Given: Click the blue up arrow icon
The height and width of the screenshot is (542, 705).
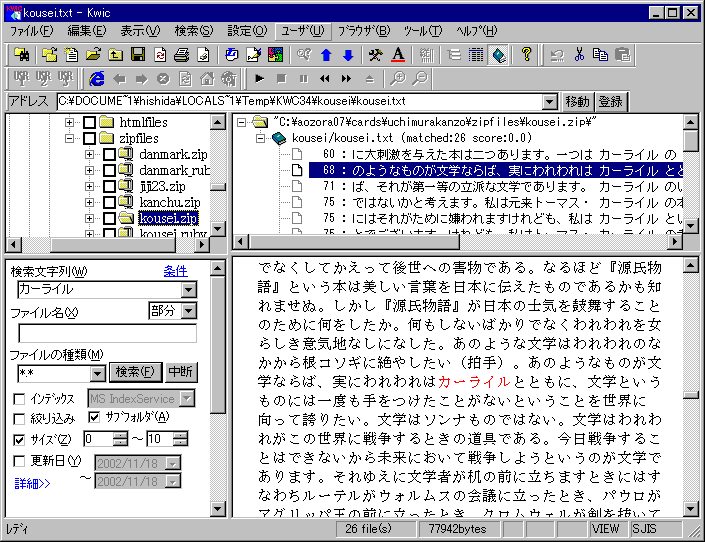Looking at the screenshot, I should (326, 55).
